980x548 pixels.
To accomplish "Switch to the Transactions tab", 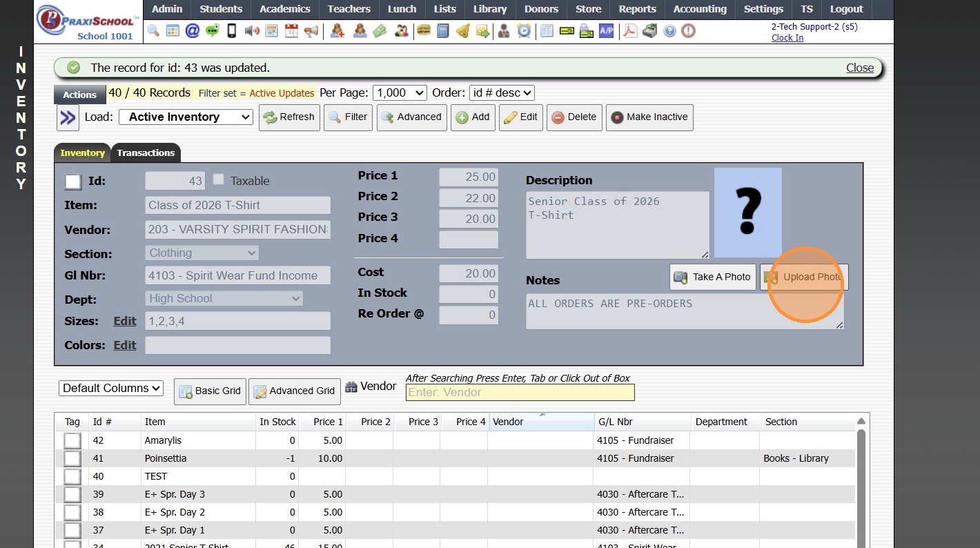I will click(146, 153).
